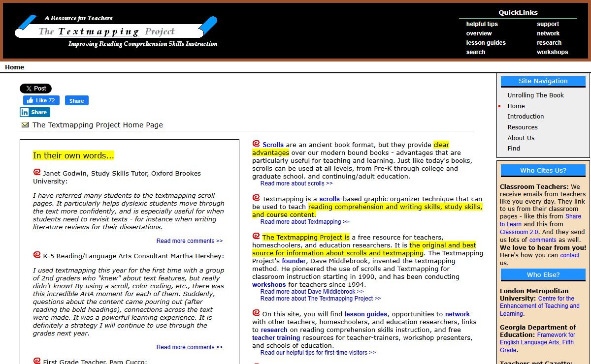
Task: Follow 'Read more about scrolls >>' link
Action: [296, 183]
